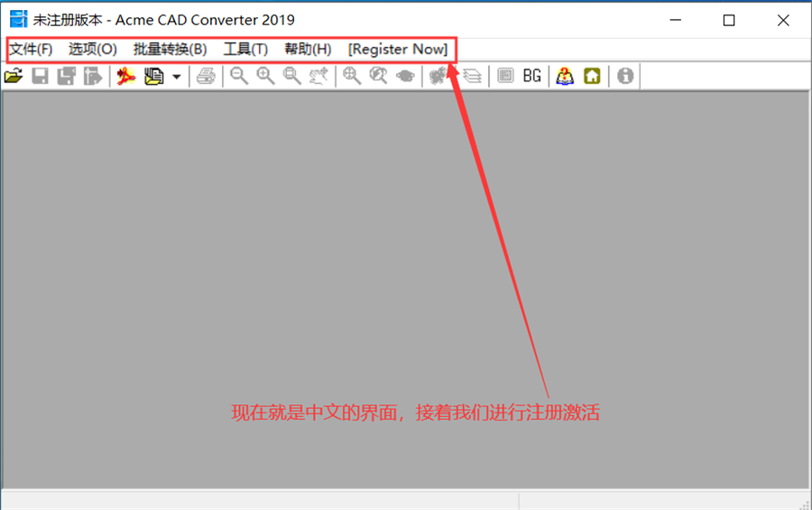Click the batch convert folder-document icon
The image size is (812, 510).
pos(153,76)
